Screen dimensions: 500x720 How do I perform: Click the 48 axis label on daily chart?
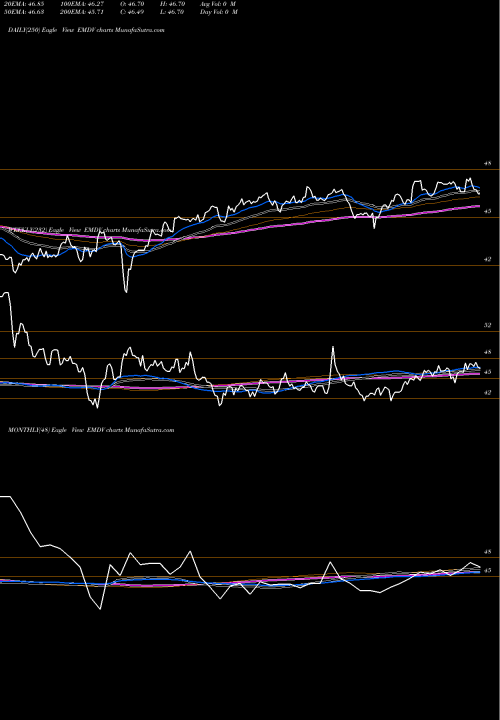click(x=488, y=163)
